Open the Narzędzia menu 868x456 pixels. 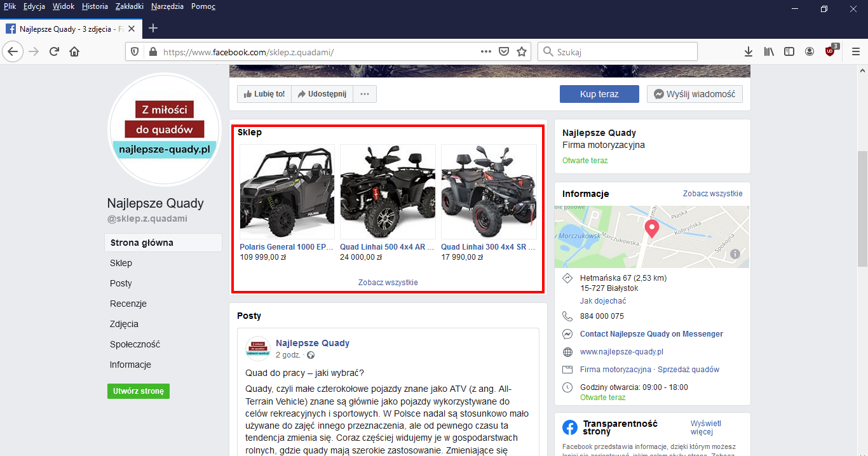[167, 6]
